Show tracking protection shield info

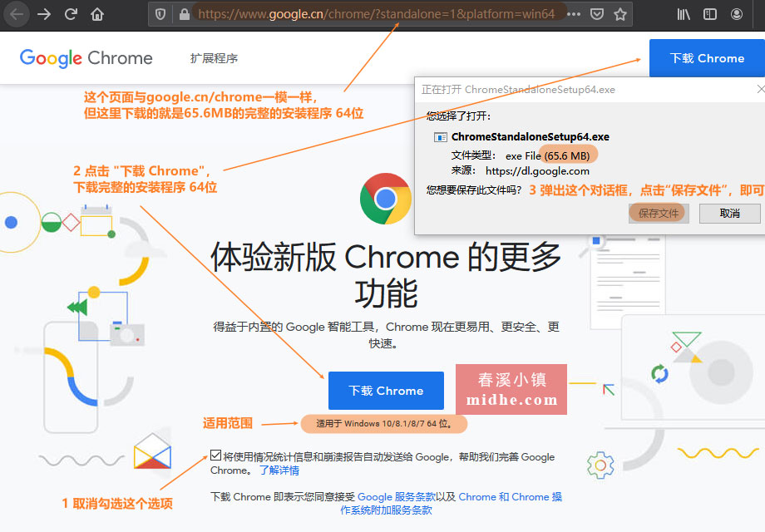click(x=160, y=14)
